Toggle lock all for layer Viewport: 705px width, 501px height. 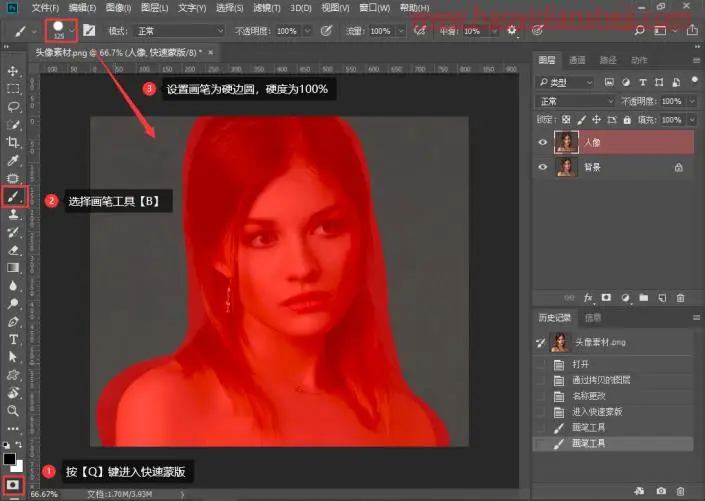[x=627, y=120]
